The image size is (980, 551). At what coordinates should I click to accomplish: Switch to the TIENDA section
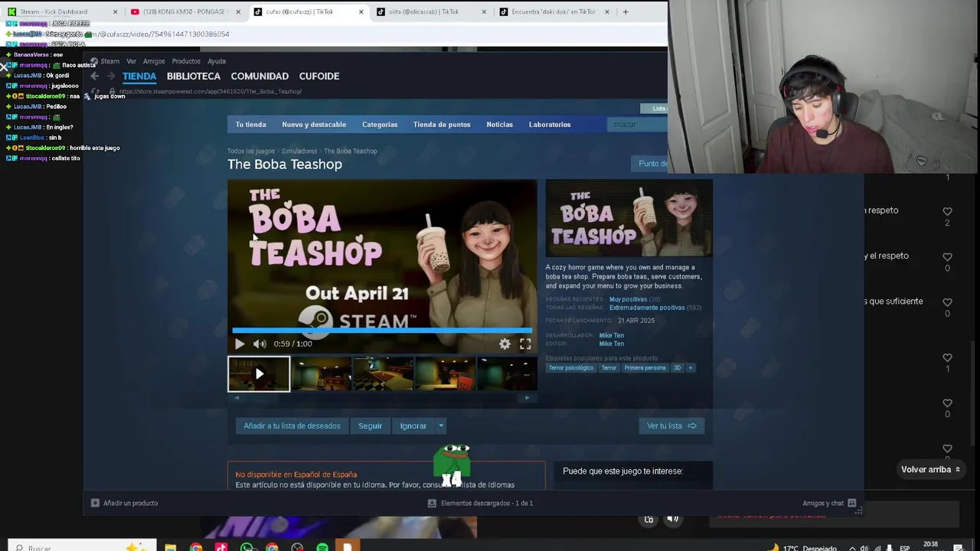click(x=139, y=76)
